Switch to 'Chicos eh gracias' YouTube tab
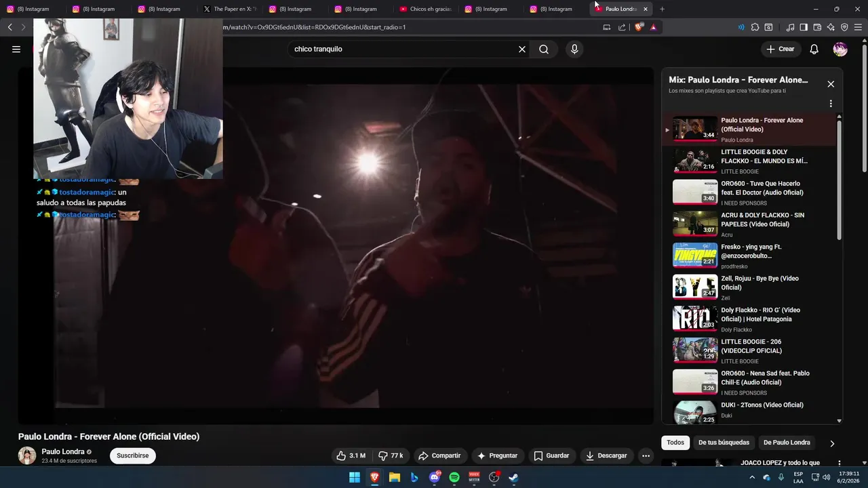Viewport: 868px width, 488px height. point(426,9)
